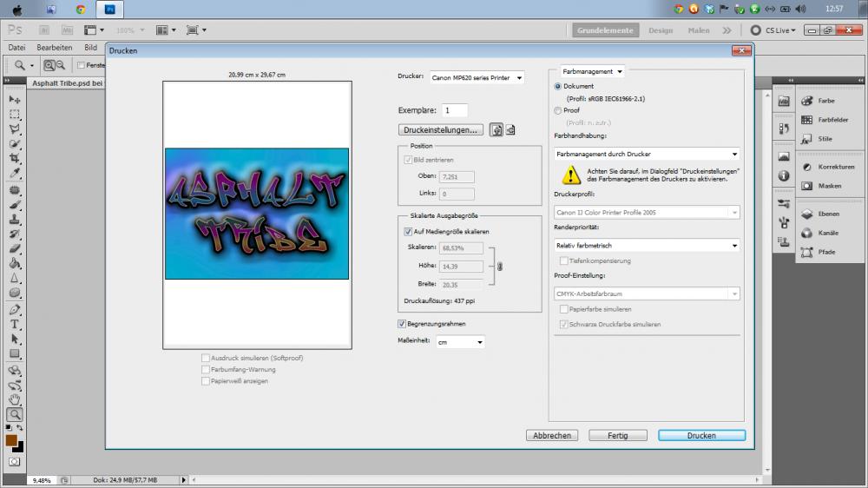Open the Histogram panel icon
The height and width of the screenshot is (488, 868).
click(x=784, y=157)
